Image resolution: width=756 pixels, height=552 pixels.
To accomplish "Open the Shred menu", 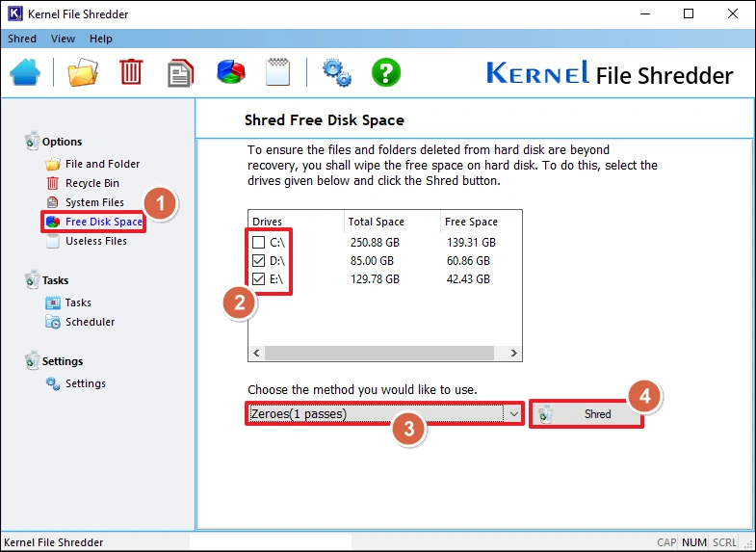I will pyautogui.click(x=22, y=39).
